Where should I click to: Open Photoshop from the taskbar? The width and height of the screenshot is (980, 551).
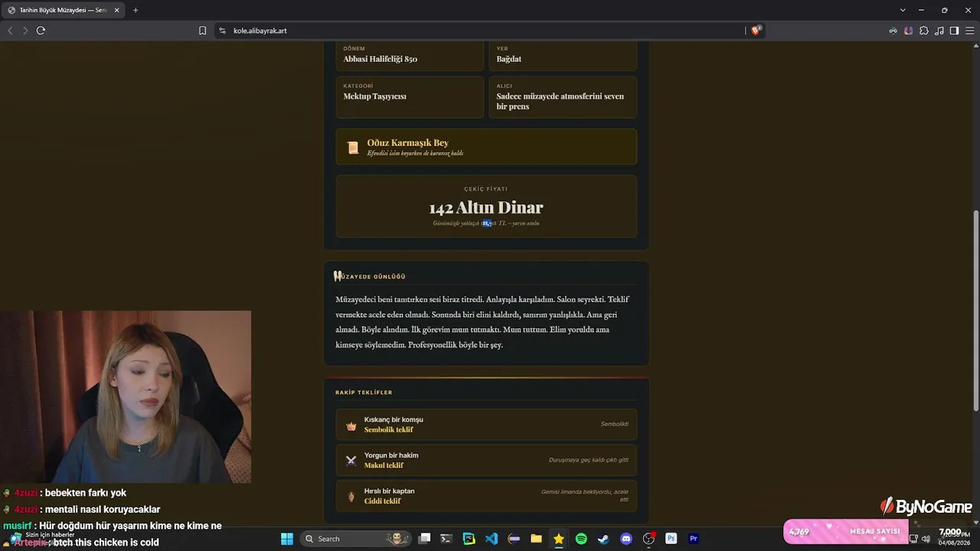click(x=671, y=539)
